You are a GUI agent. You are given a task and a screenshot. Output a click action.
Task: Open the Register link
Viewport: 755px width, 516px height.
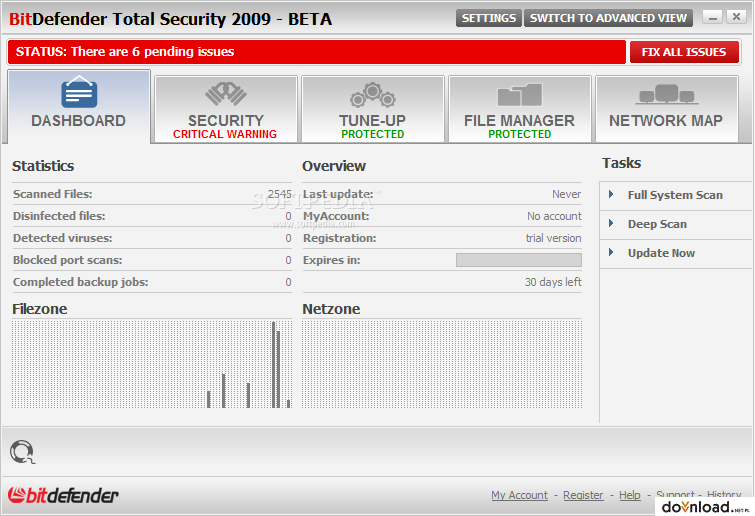(583, 495)
